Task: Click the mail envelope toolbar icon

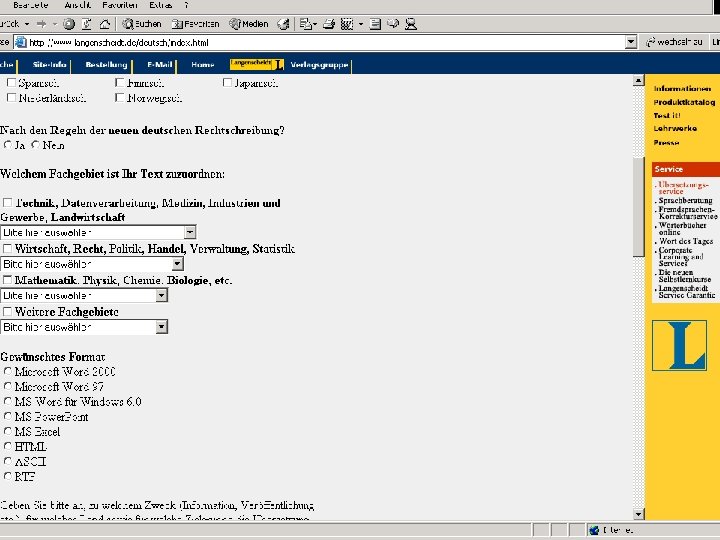Action: tap(305, 24)
